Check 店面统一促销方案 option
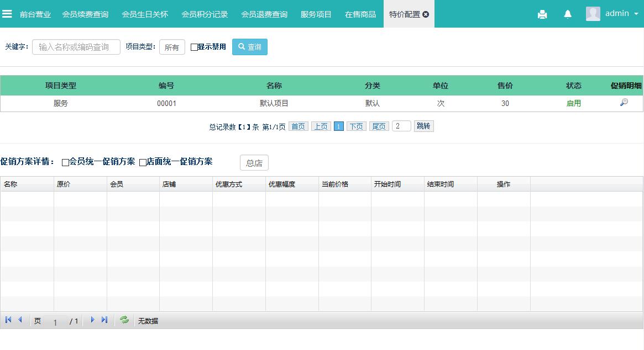 click(x=143, y=162)
